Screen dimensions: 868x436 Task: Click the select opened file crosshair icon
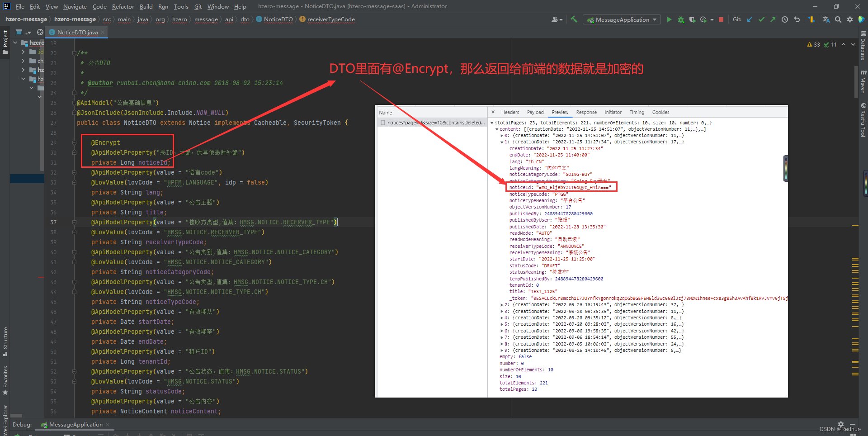[x=40, y=32]
